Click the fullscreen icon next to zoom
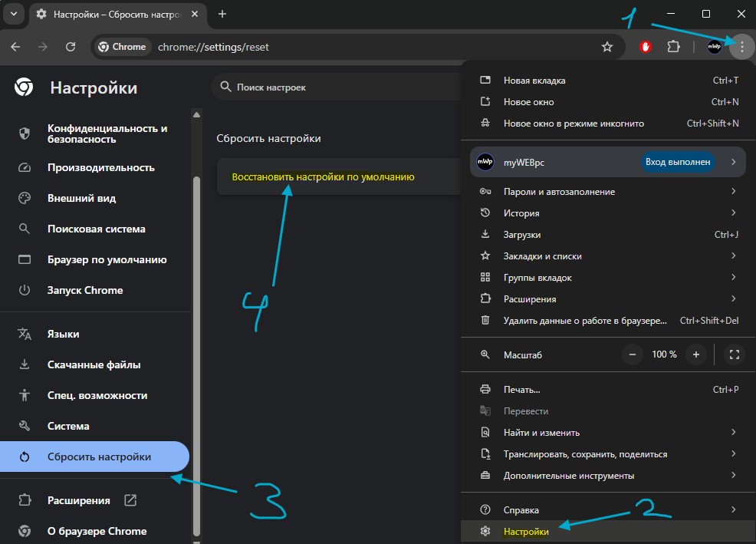756x544 pixels. pos(735,354)
